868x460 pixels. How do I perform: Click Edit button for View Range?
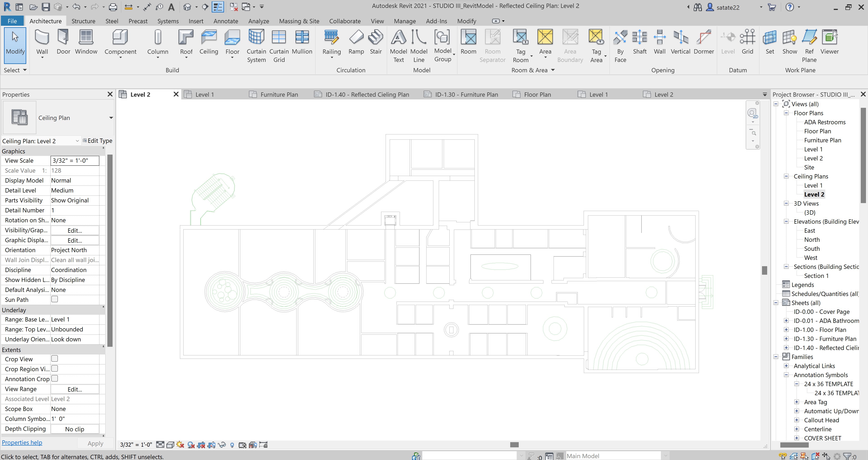[x=75, y=389]
